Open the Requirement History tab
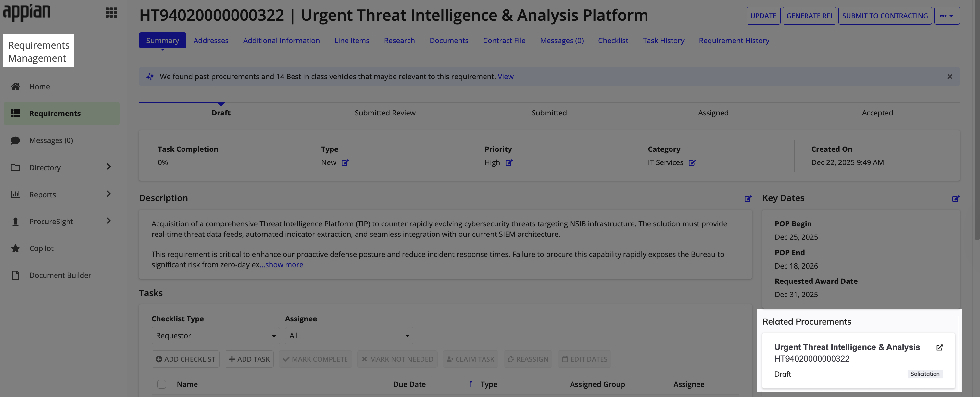 pos(734,40)
